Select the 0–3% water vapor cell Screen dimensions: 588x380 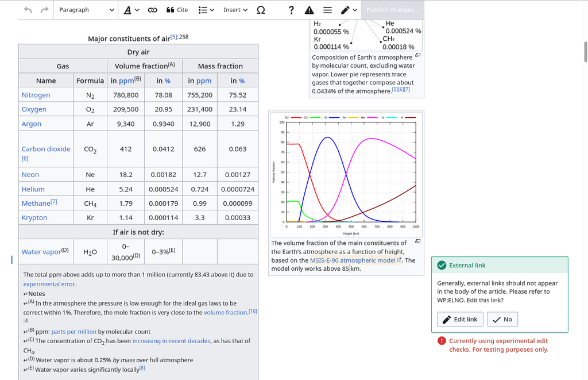(164, 252)
